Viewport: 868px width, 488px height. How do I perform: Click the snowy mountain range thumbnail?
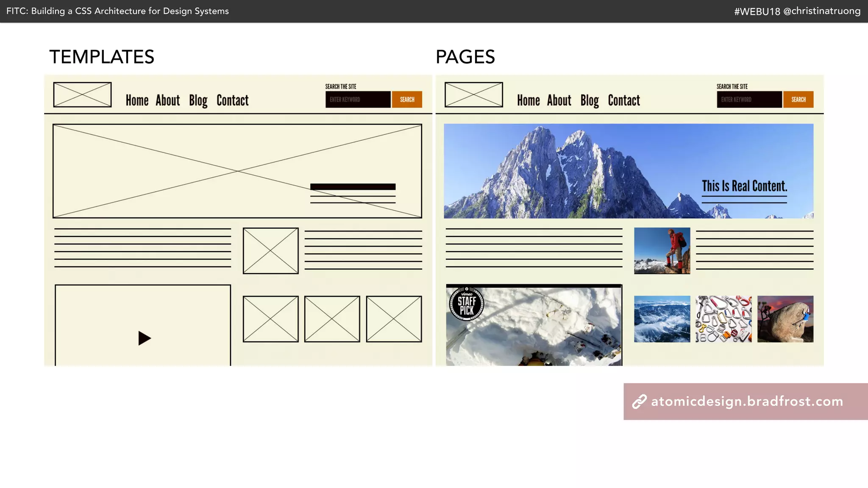(662, 319)
